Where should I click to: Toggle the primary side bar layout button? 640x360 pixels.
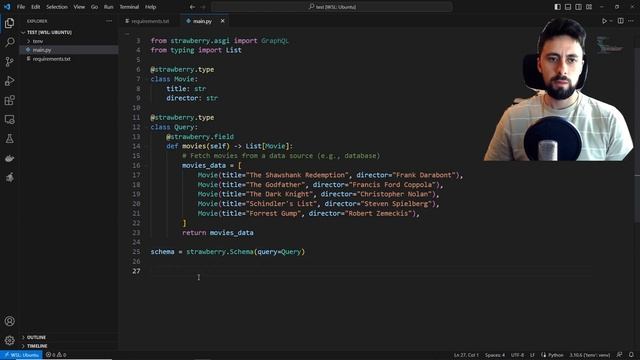pos(558,7)
